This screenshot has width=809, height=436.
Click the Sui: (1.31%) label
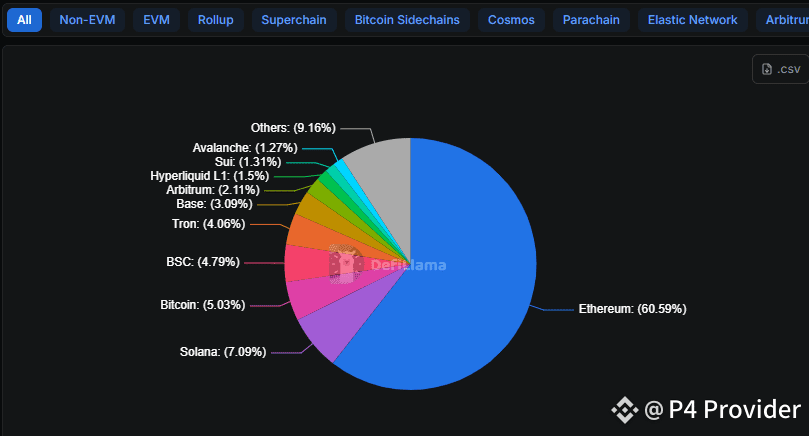(x=248, y=162)
